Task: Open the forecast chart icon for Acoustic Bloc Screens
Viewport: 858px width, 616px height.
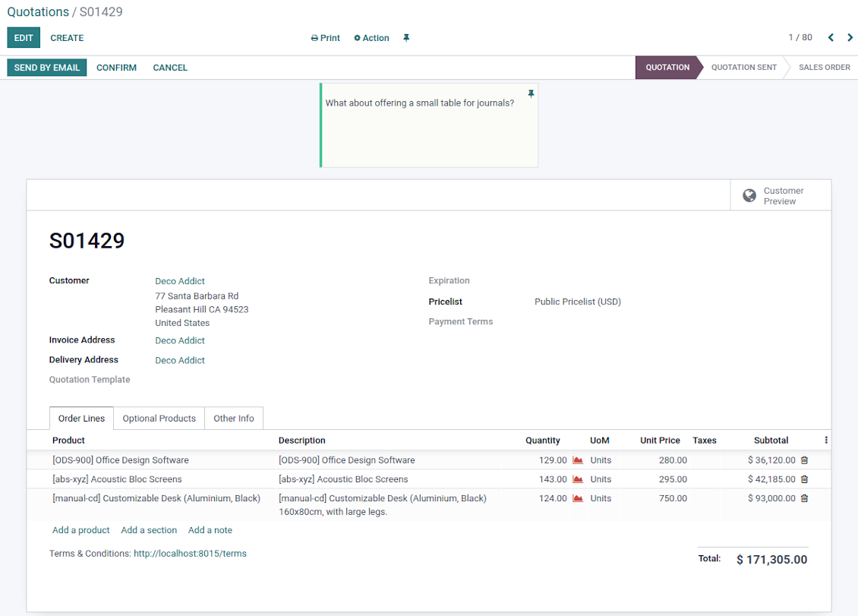Action: point(578,479)
